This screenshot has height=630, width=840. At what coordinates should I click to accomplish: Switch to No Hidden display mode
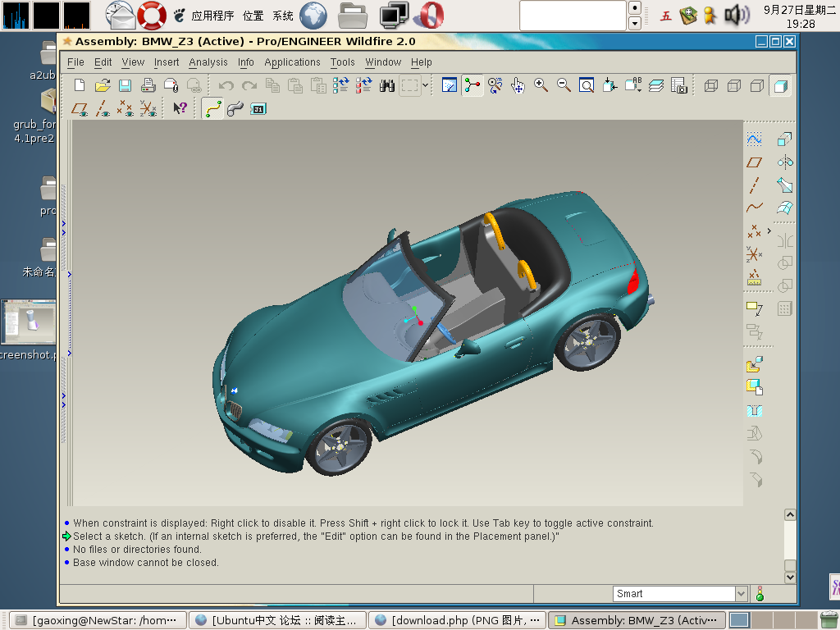point(757,85)
